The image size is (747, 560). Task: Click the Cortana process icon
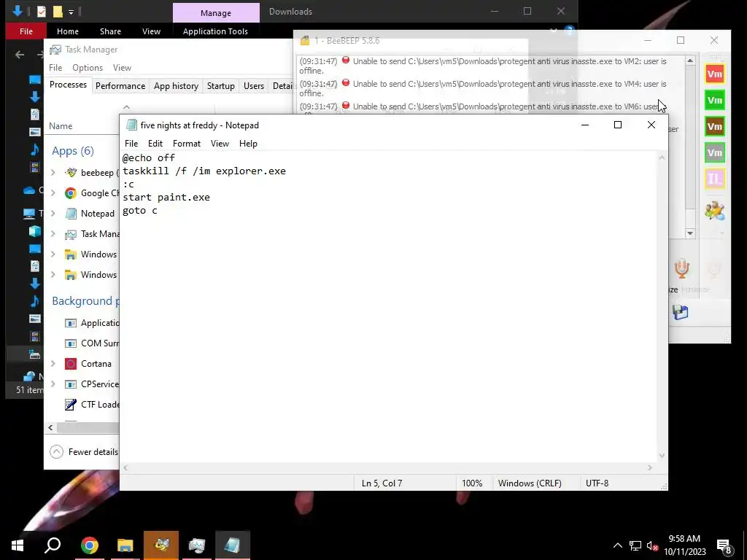tap(71, 364)
